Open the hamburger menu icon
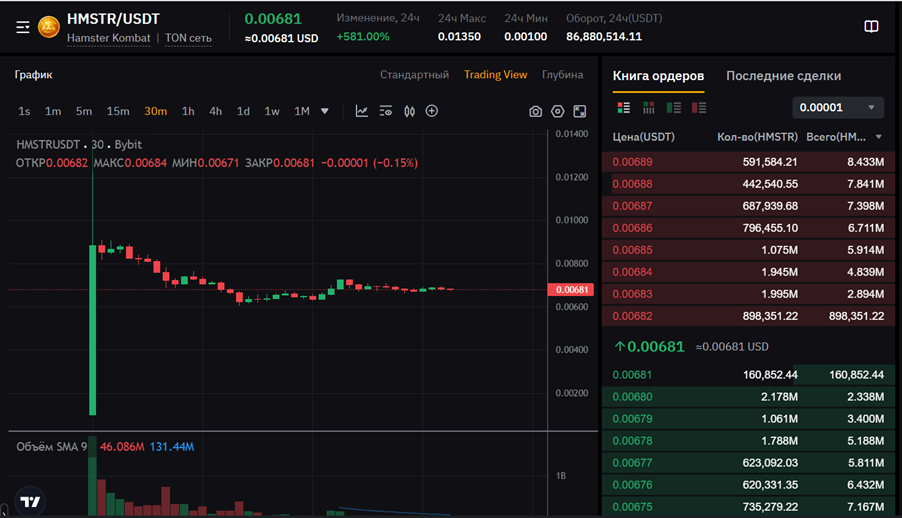The height and width of the screenshot is (518, 902). pyautogui.click(x=22, y=27)
